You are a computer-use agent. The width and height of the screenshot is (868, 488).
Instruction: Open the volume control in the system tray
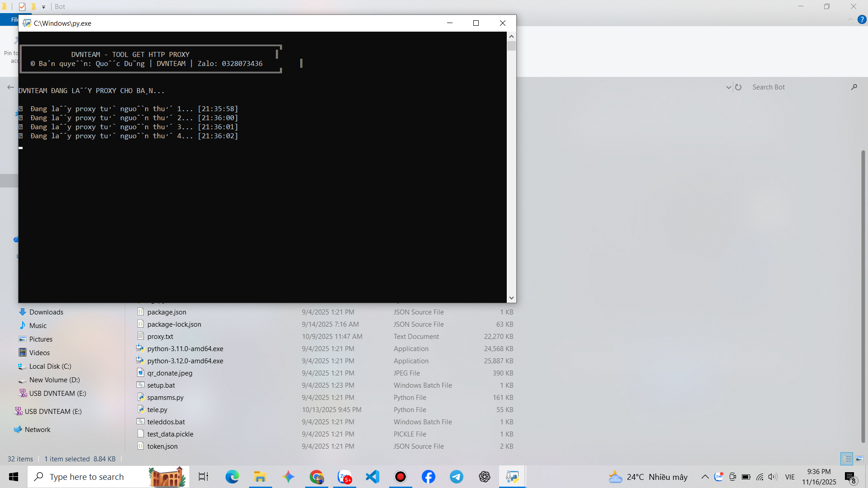(x=772, y=477)
